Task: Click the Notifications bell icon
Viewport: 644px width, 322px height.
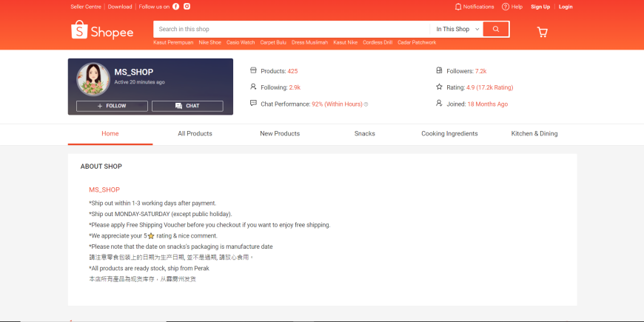Action: tap(458, 7)
